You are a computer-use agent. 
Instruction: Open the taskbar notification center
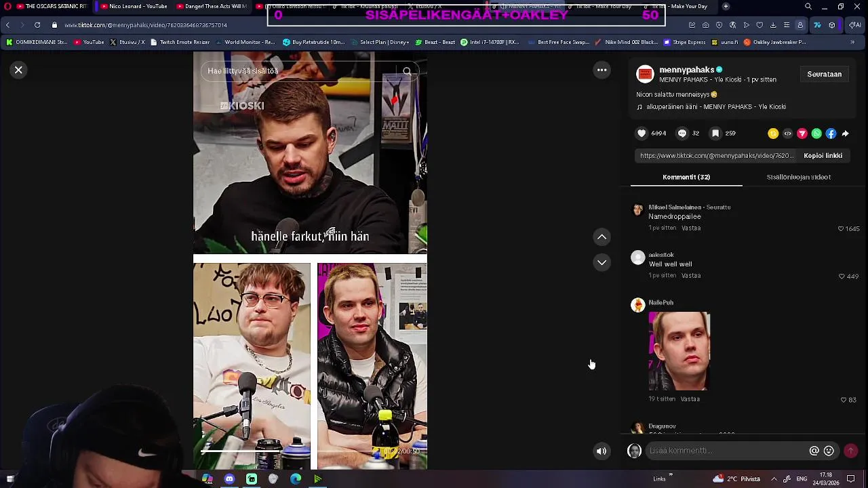[x=851, y=479]
